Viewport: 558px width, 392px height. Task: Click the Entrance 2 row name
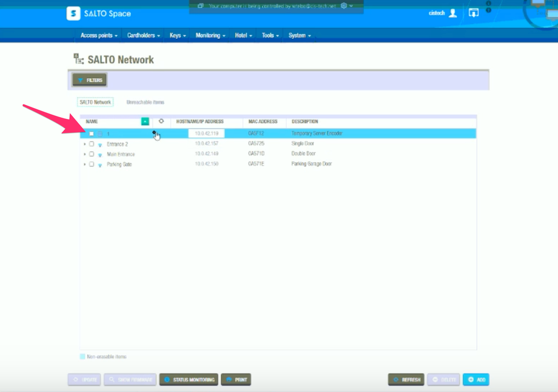[x=117, y=144]
